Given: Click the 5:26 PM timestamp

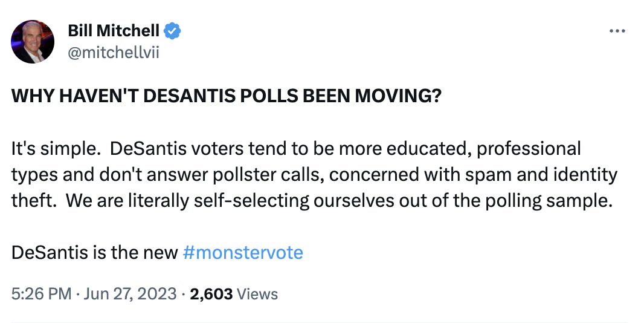Looking at the screenshot, I should [42, 294].
